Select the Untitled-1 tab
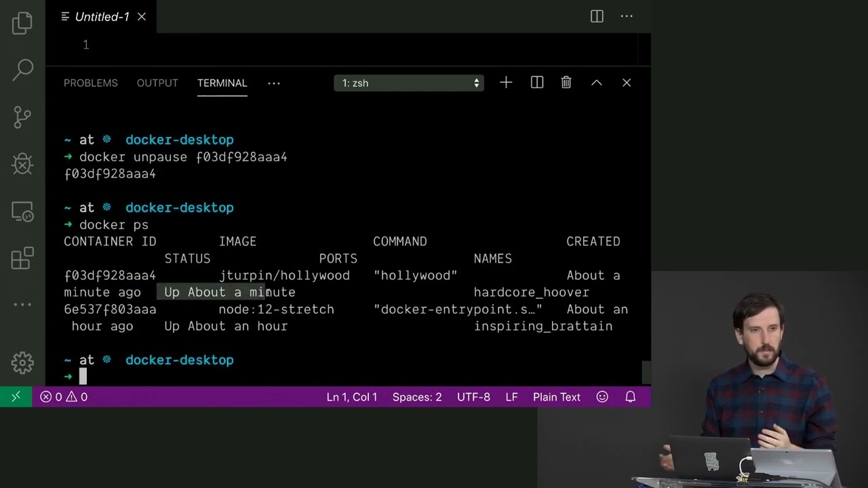 tap(102, 17)
